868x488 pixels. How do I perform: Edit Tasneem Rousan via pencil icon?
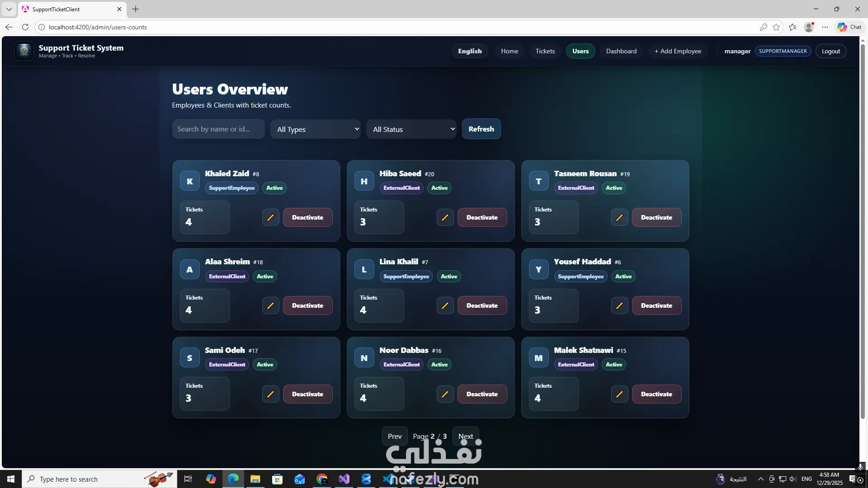coord(619,217)
